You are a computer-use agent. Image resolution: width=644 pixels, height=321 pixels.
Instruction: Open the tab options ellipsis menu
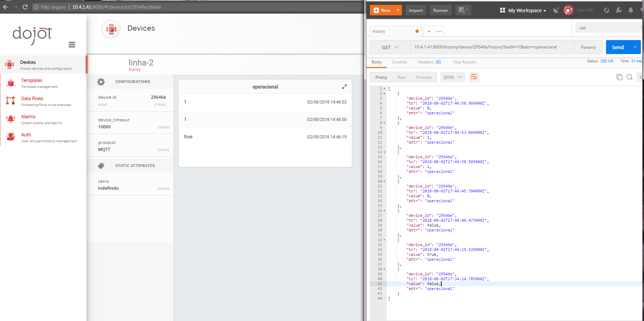[x=439, y=31]
